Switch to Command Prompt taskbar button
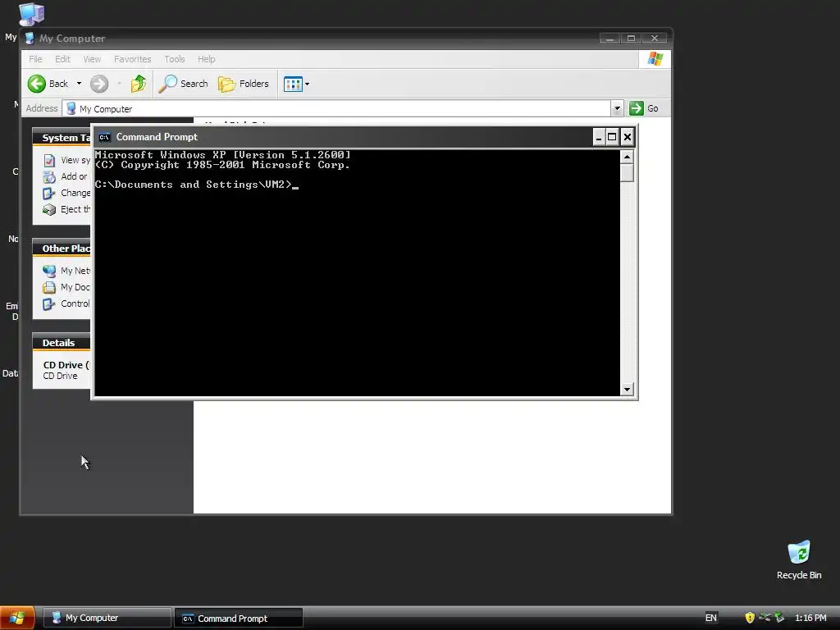 [x=239, y=619]
